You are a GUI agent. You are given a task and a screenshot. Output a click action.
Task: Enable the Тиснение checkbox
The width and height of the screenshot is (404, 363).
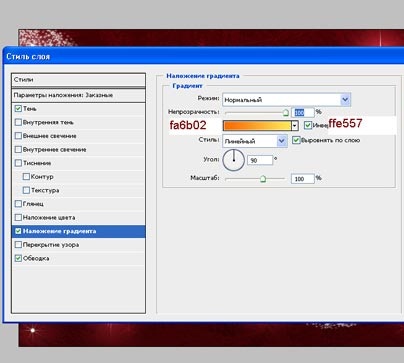(x=18, y=163)
